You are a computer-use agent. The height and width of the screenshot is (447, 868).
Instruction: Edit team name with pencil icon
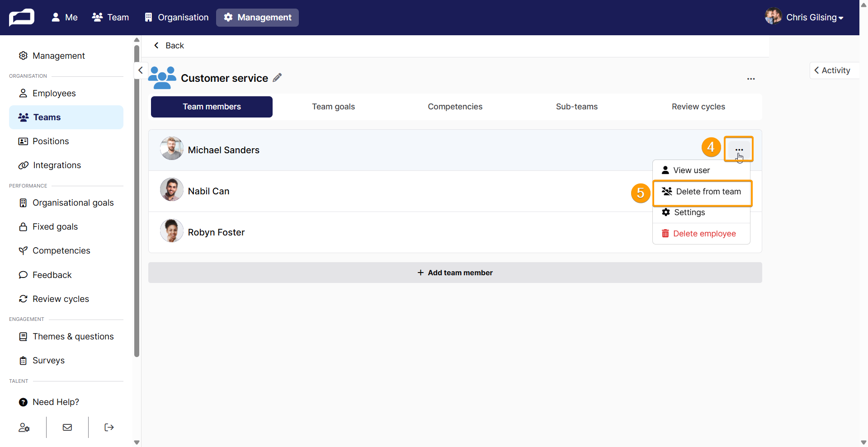pyautogui.click(x=278, y=78)
